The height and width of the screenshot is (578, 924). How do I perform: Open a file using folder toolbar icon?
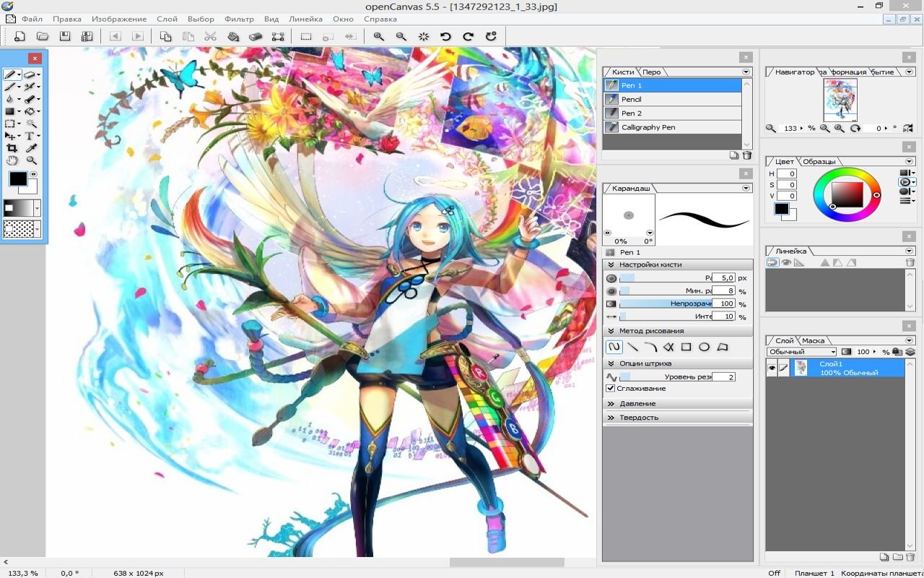point(43,36)
